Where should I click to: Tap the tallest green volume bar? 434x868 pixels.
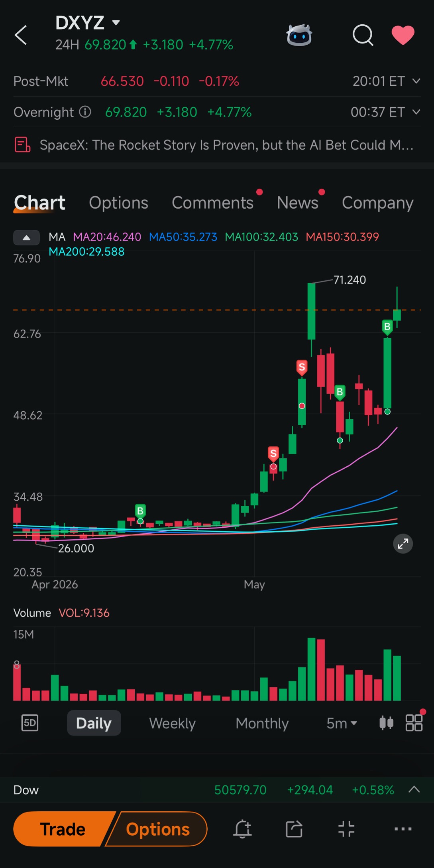click(x=312, y=669)
